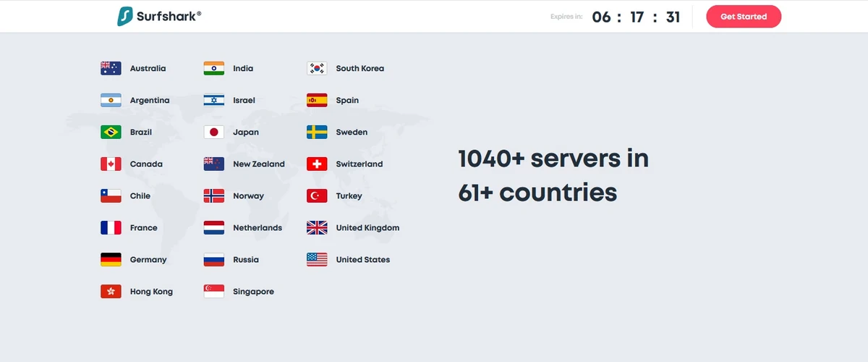This screenshot has width=868, height=362.
Task: Click the Israel flag icon
Action: click(x=214, y=101)
